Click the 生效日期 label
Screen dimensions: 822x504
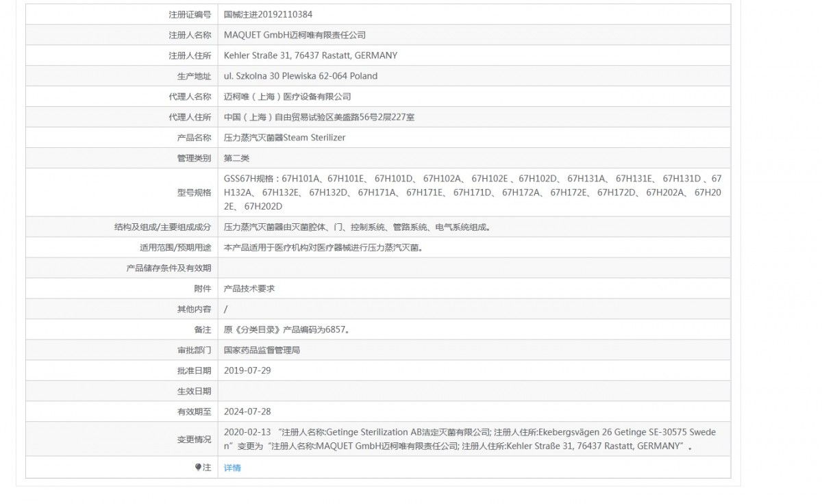[x=194, y=391]
